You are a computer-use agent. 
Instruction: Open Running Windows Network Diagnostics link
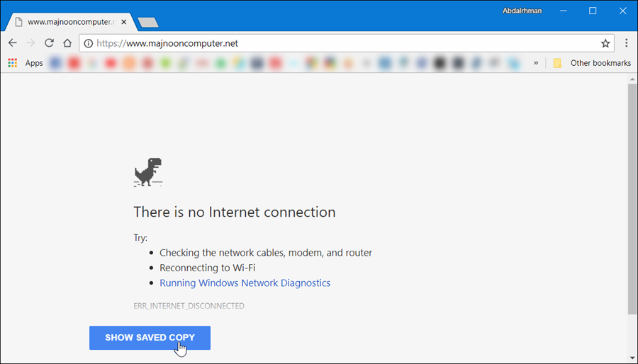pos(245,283)
